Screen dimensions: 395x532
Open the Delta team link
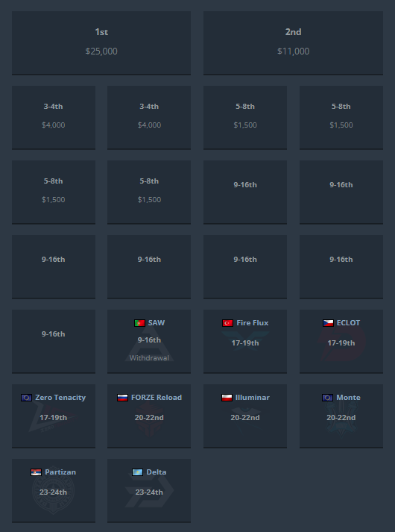[157, 472]
